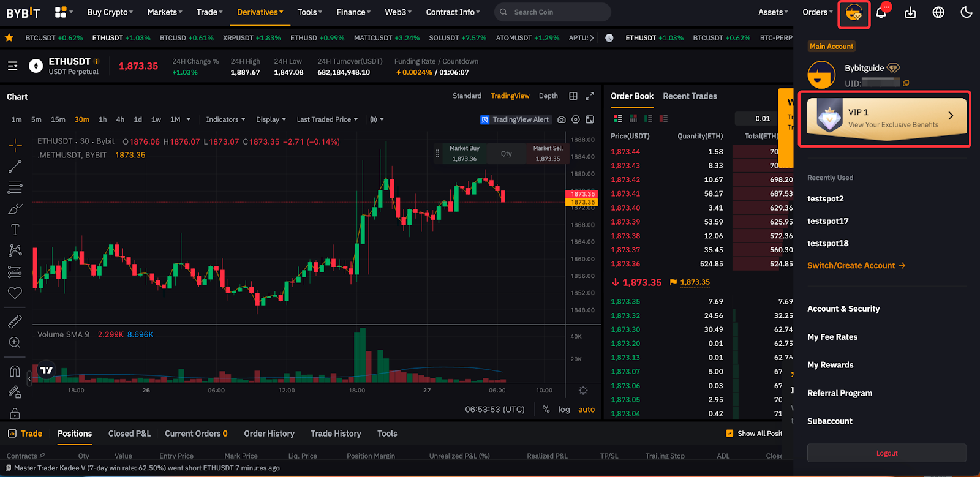Image resolution: width=980 pixels, height=477 pixels.
Task: Open the language globe icon
Action: (x=938, y=12)
